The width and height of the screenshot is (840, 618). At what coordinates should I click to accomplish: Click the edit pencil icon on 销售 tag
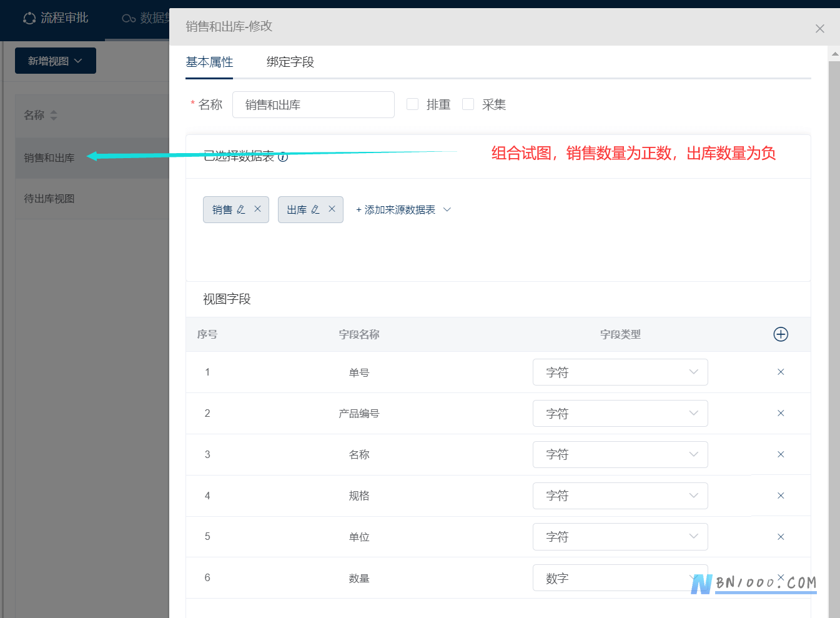coord(241,209)
